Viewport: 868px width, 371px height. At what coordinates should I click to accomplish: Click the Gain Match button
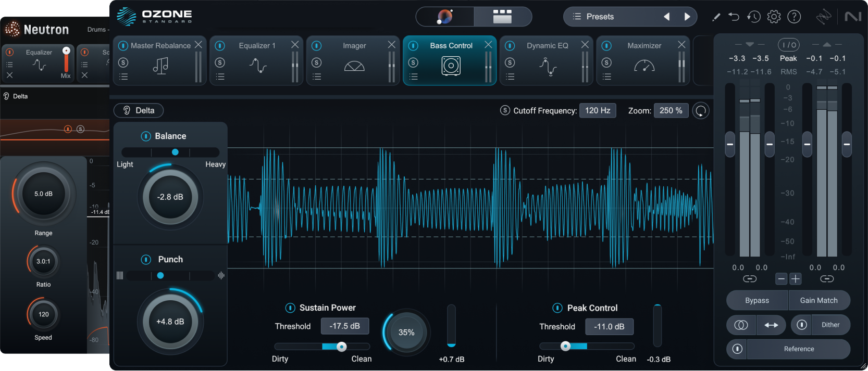[x=819, y=300]
